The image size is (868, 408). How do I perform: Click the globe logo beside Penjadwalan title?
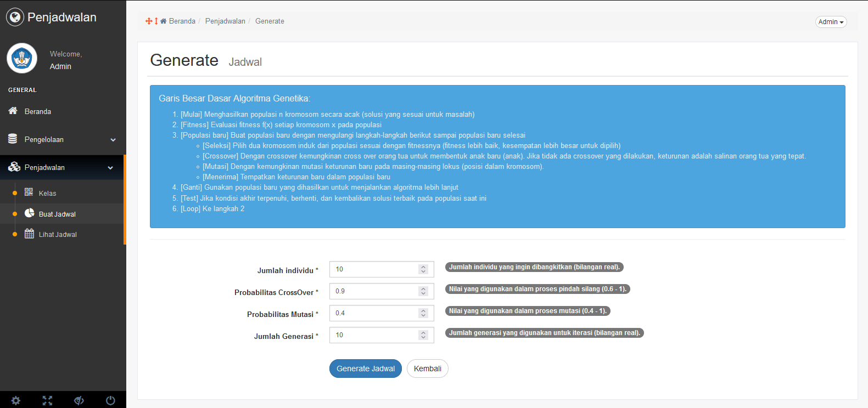click(x=15, y=18)
